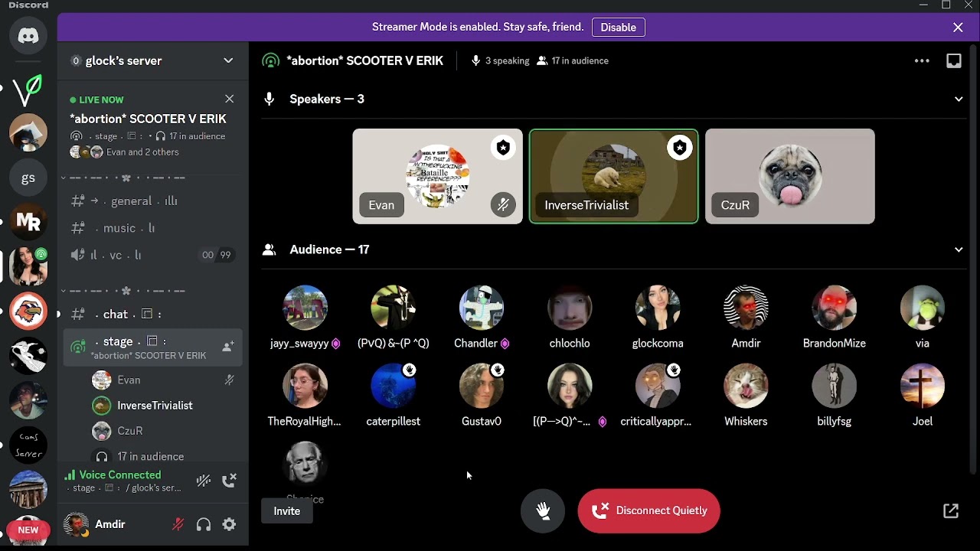Click Evan and 2 others text
This screenshot has width=980, height=551.
tap(142, 152)
